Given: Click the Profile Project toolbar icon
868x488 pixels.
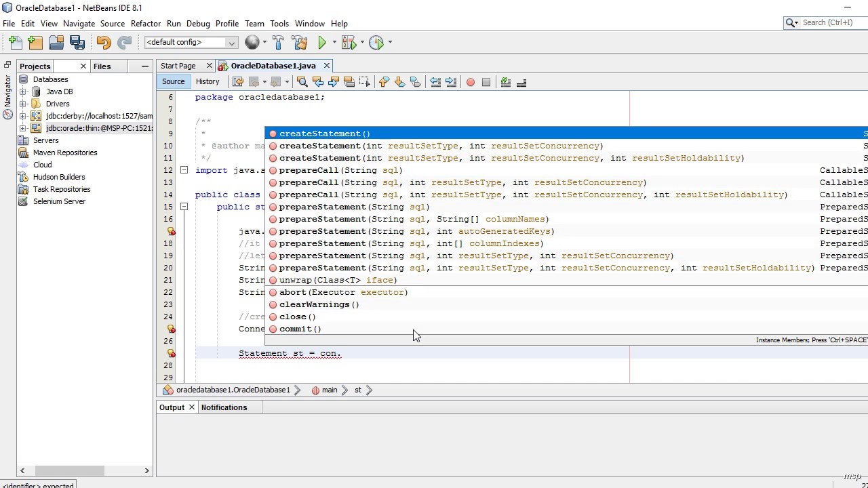Looking at the screenshot, I should click(x=376, y=42).
